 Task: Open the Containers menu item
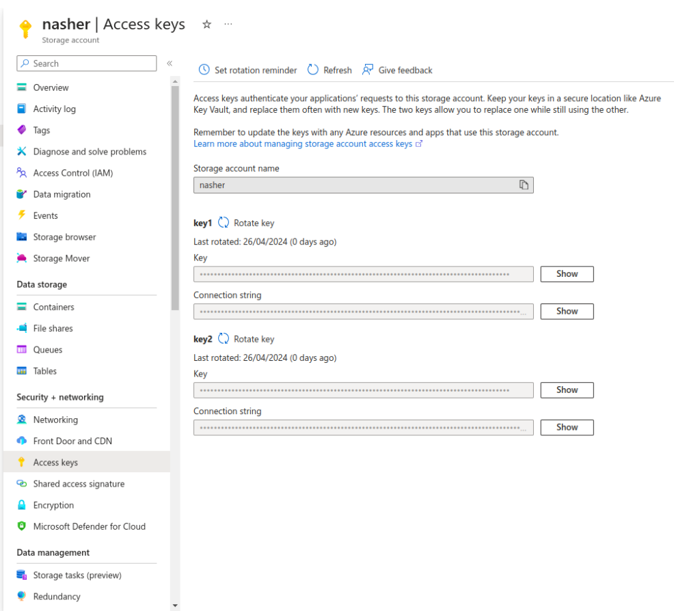[x=53, y=308]
